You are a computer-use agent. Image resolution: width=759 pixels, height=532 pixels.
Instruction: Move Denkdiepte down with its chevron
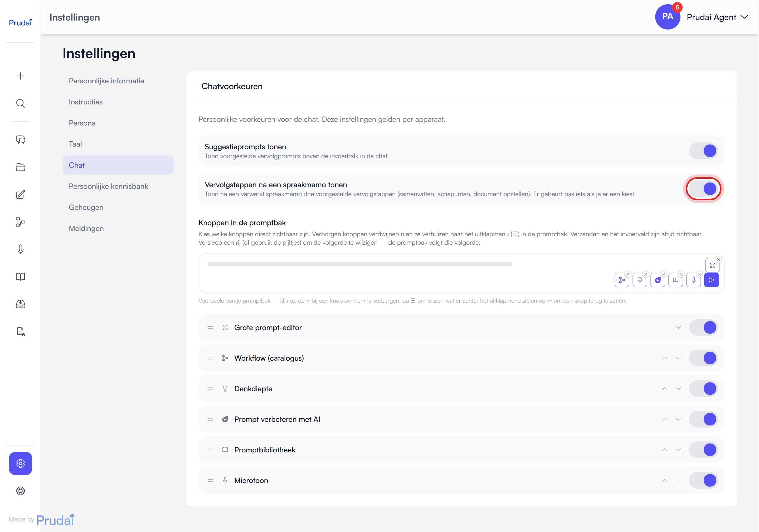678,389
